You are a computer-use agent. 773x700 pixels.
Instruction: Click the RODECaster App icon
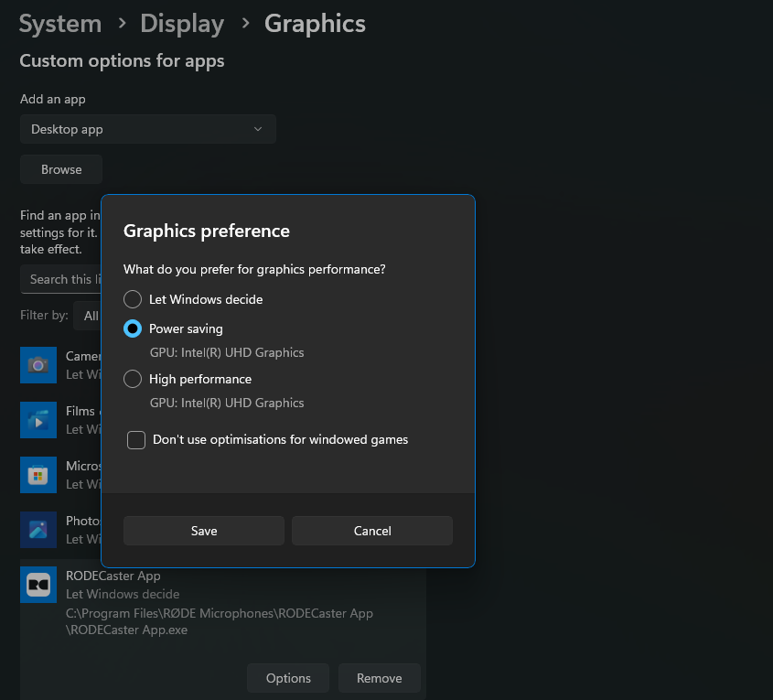pyautogui.click(x=38, y=585)
